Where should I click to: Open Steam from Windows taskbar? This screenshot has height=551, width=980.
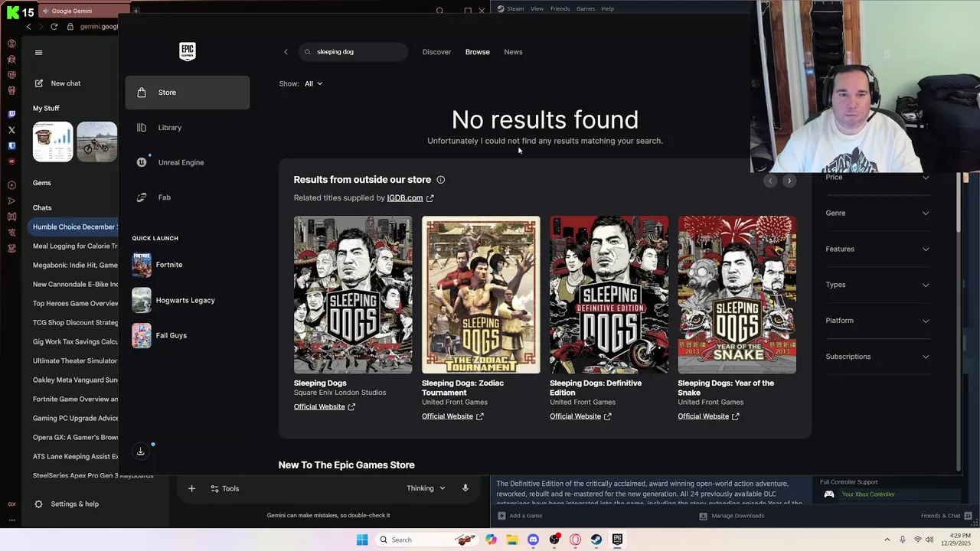pos(596,540)
